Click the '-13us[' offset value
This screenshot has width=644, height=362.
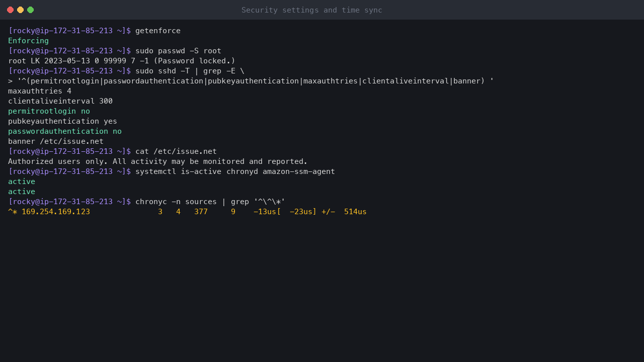pos(267,212)
